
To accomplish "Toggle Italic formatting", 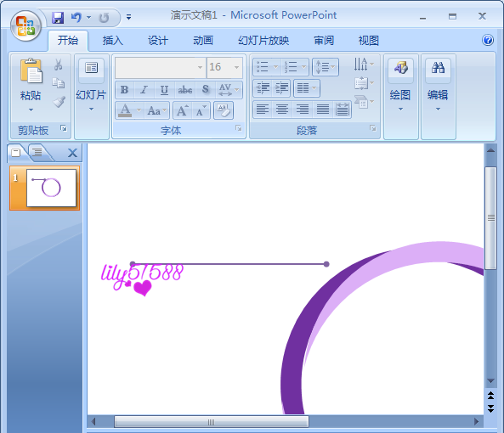I will click(x=144, y=89).
